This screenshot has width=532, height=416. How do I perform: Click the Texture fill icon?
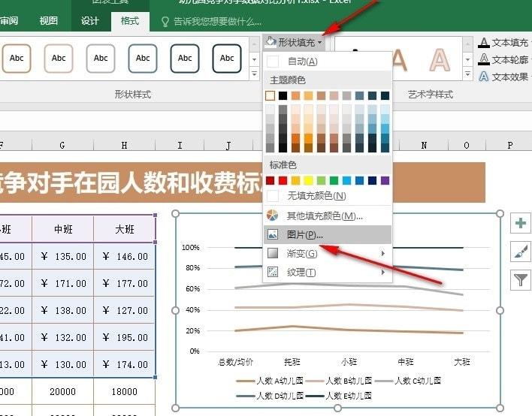(x=273, y=272)
